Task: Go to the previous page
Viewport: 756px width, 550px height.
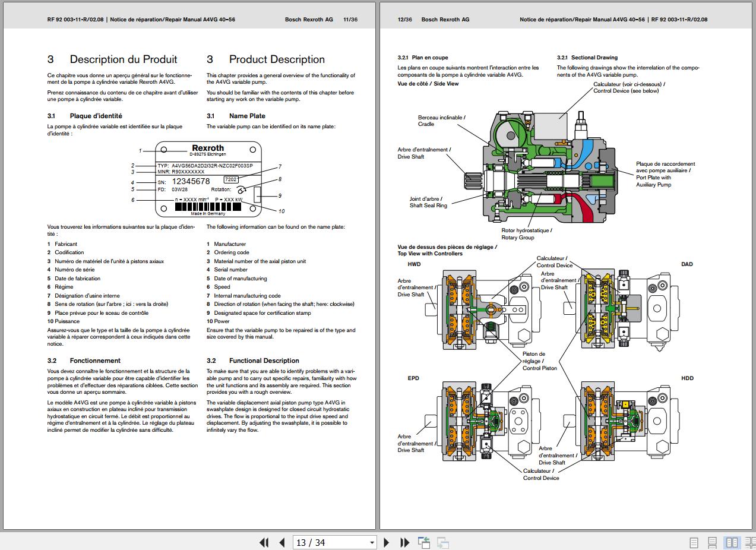Action: (x=282, y=542)
